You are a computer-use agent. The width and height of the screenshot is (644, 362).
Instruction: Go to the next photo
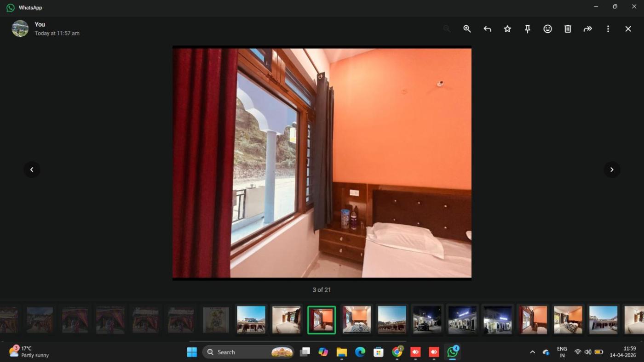(612, 170)
